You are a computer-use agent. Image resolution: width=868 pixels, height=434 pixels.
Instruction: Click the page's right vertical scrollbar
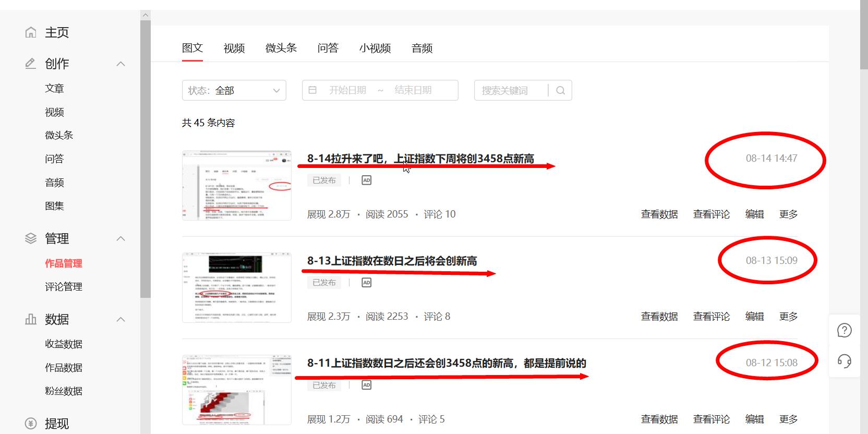tap(864, 34)
